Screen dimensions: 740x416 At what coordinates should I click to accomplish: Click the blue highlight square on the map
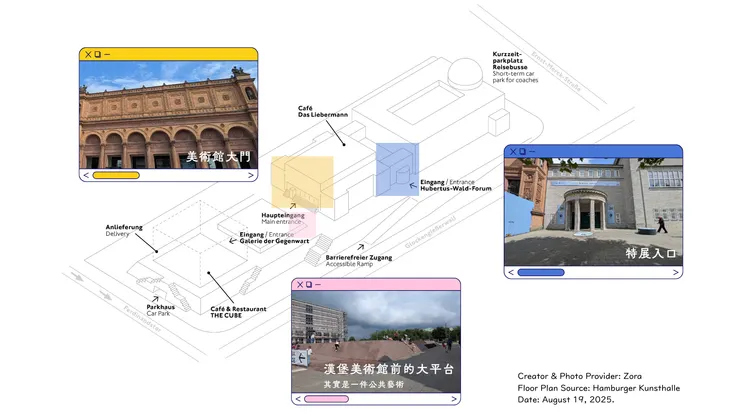[397, 170]
